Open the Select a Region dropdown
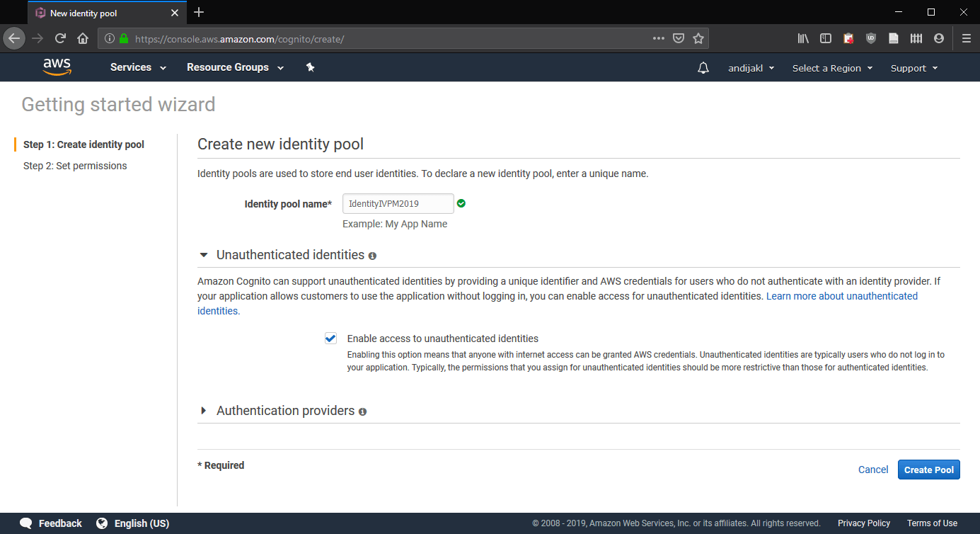 pyautogui.click(x=833, y=68)
